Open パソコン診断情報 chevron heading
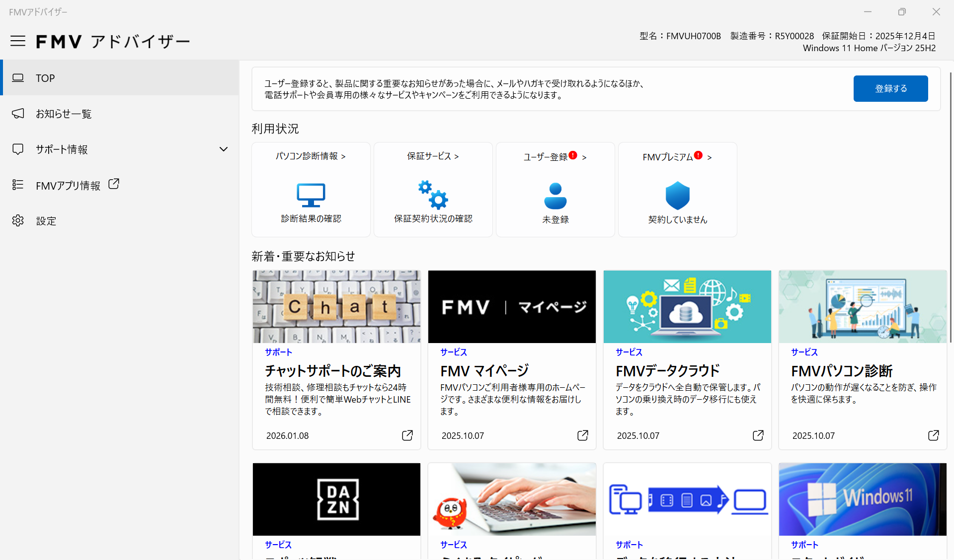This screenshot has height=560, width=954. [x=311, y=156]
